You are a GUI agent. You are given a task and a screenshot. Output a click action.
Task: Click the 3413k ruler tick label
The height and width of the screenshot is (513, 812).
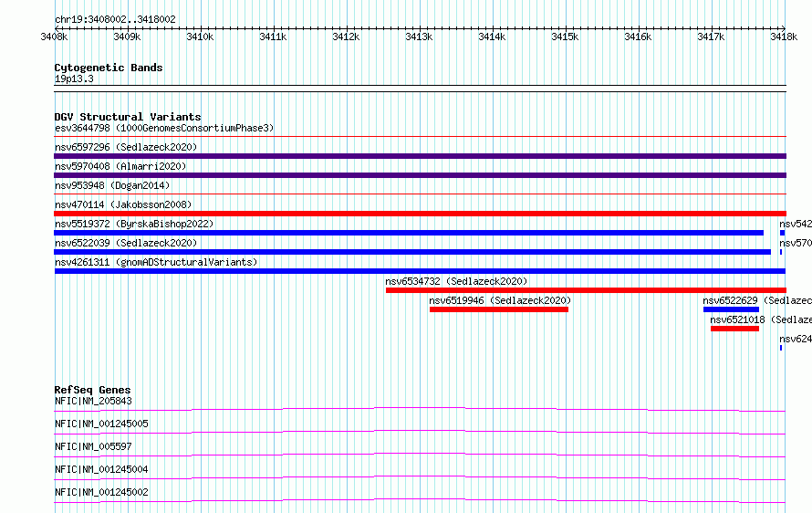pos(419,37)
